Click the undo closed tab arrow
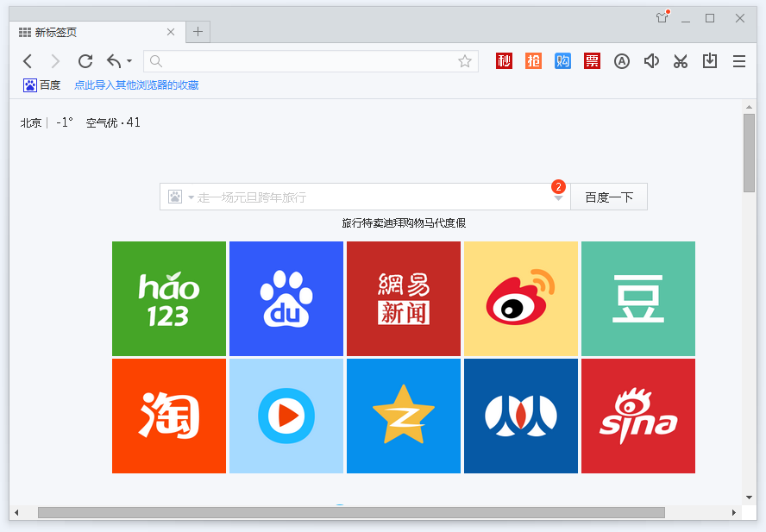Screen dimensions: 766x532 tap(114, 61)
